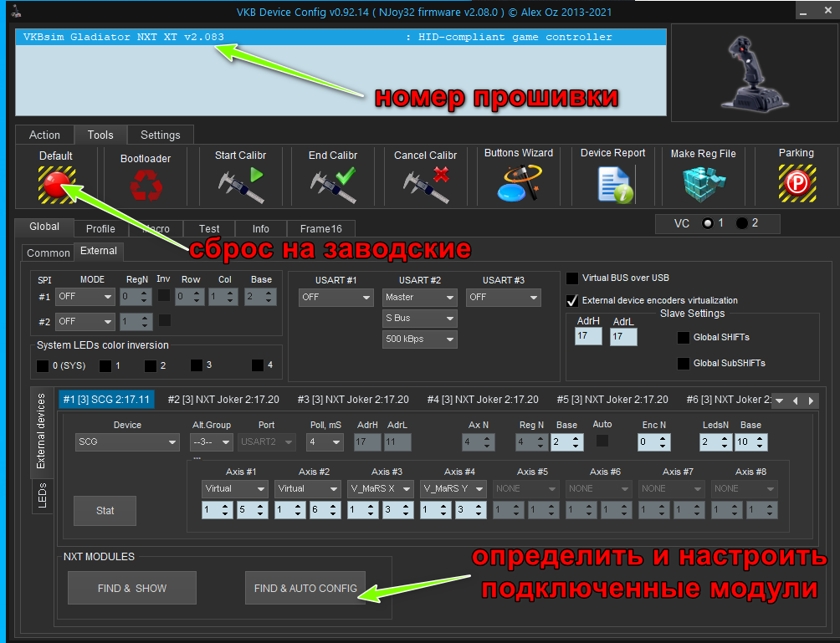Activate the Parking icon
The width and height of the screenshot is (840, 643).
point(796,183)
